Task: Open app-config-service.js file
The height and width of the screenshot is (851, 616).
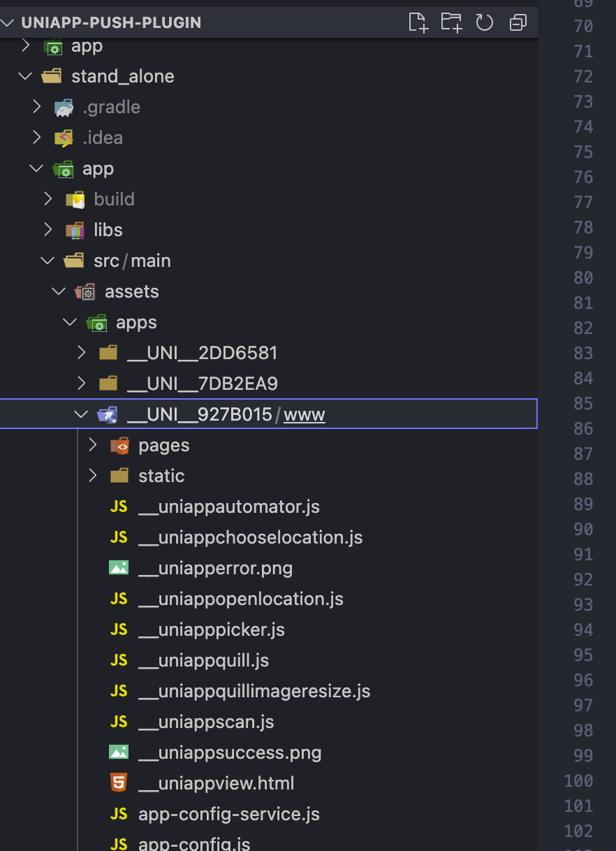Action: click(229, 814)
